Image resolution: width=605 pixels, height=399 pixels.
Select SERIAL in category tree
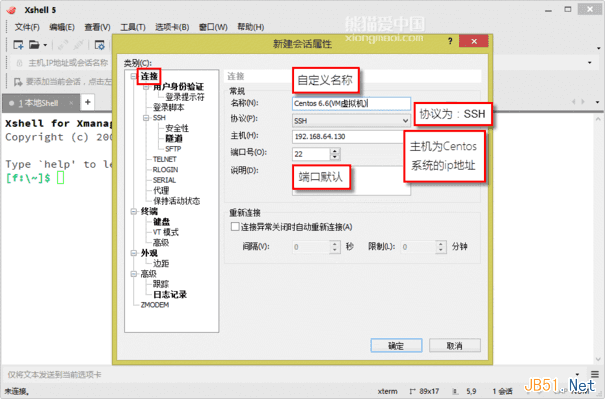point(164,180)
